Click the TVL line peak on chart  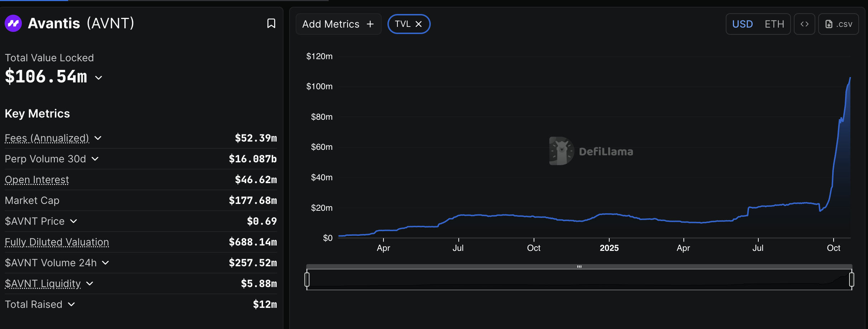pos(850,78)
